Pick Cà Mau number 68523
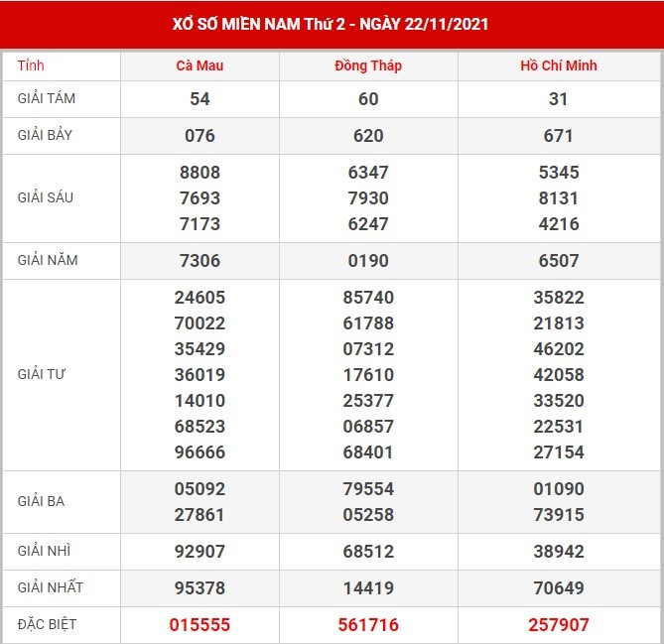The image size is (664, 644). 199,427
